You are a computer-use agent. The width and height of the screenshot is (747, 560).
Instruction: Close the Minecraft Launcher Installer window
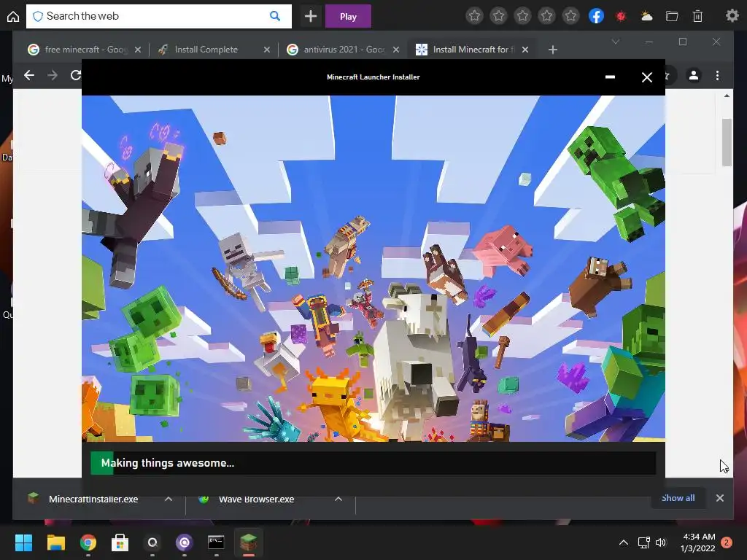(x=647, y=77)
